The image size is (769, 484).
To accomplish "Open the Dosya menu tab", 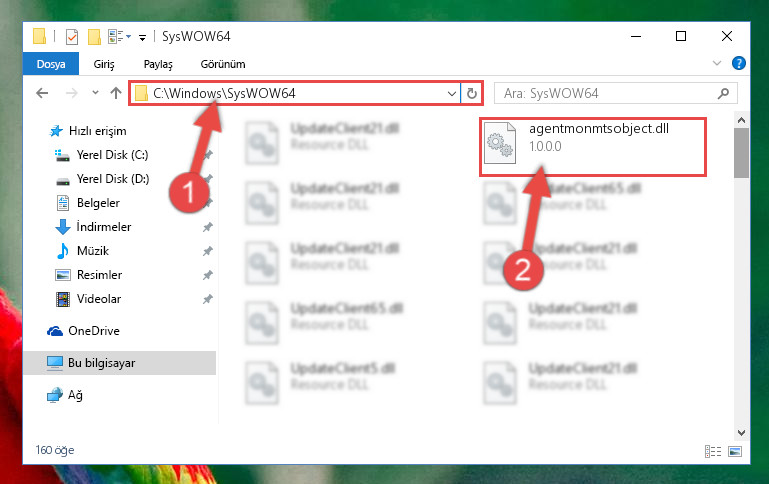I will [51, 64].
